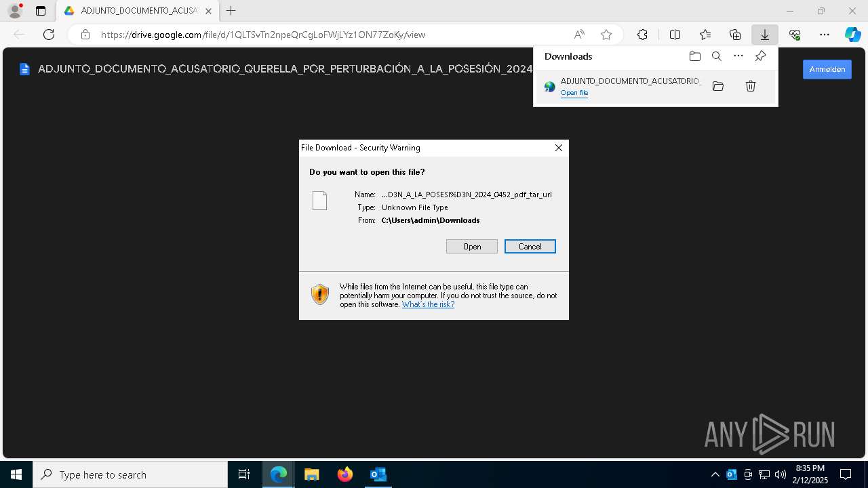Image resolution: width=868 pixels, height=488 pixels.
Task: View site information lock icon
Action: coord(85,35)
